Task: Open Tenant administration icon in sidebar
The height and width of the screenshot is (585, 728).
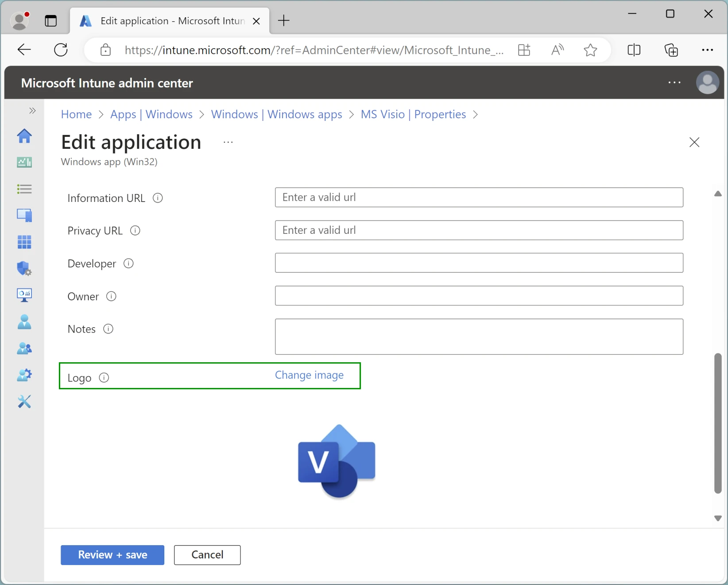Action: click(24, 375)
